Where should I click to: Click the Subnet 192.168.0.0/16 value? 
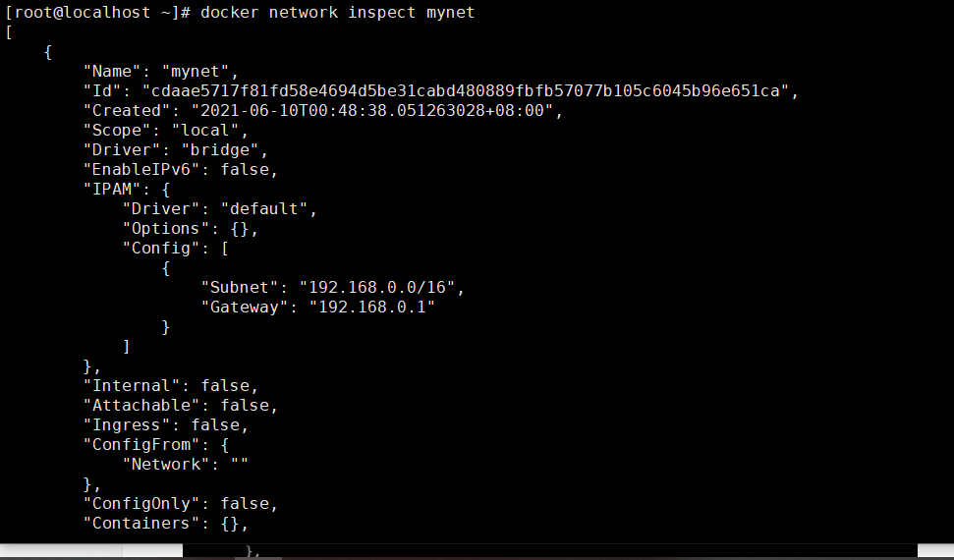point(377,287)
